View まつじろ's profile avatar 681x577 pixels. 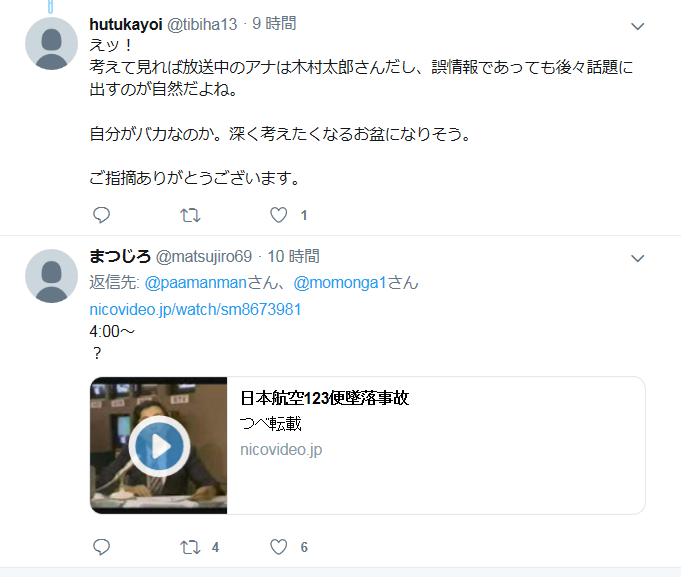click(x=51, y=276)
